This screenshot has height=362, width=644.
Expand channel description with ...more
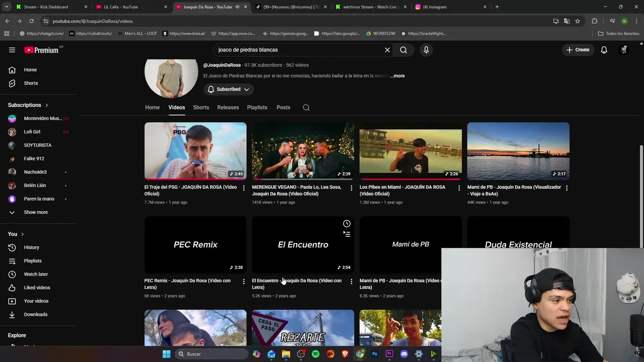[397, 76]
